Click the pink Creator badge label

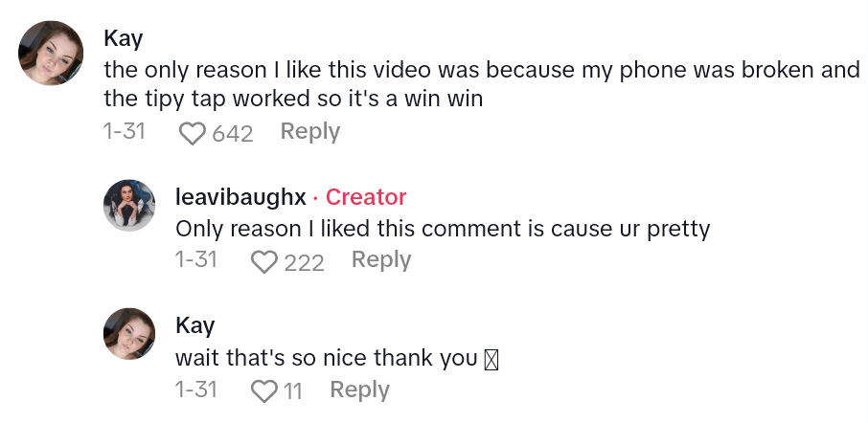coord(366,197)
